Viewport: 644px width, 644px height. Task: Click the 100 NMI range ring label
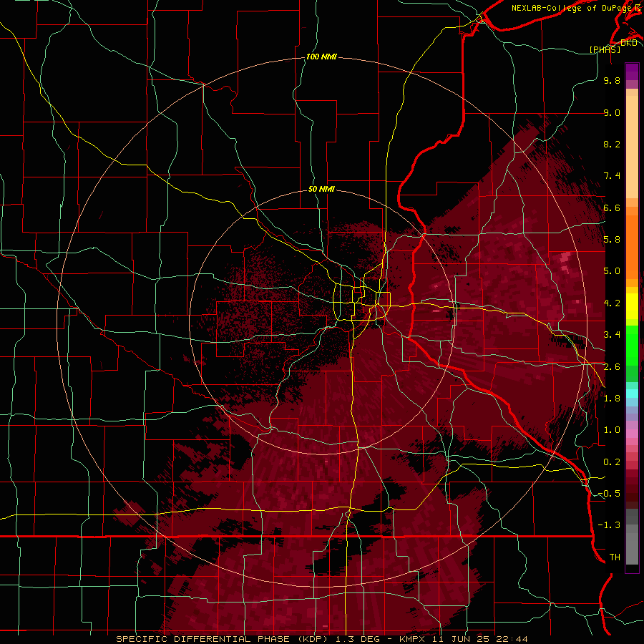(x=321, y=57)
